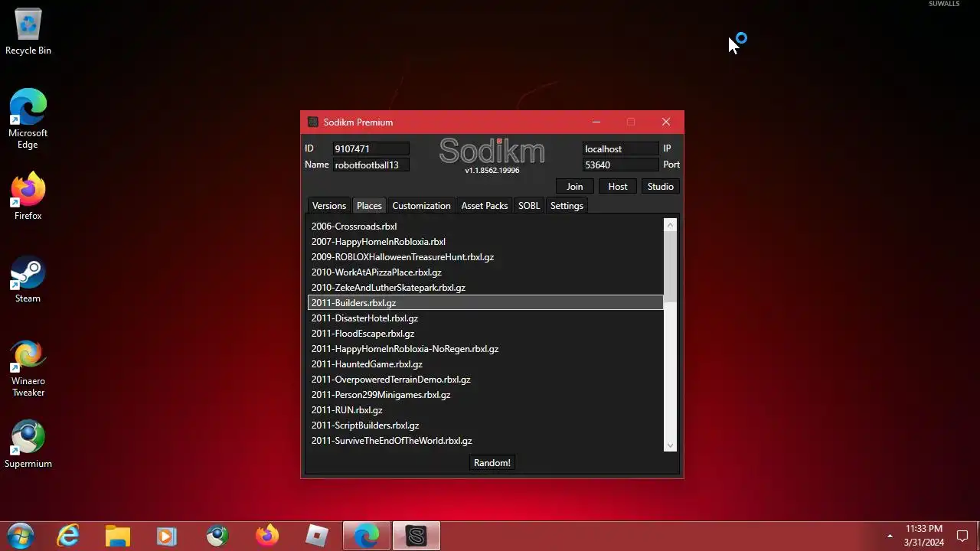Screen dimensions: 980x551
Task: Open the notification center icon
Action: [x=963, y=536]
